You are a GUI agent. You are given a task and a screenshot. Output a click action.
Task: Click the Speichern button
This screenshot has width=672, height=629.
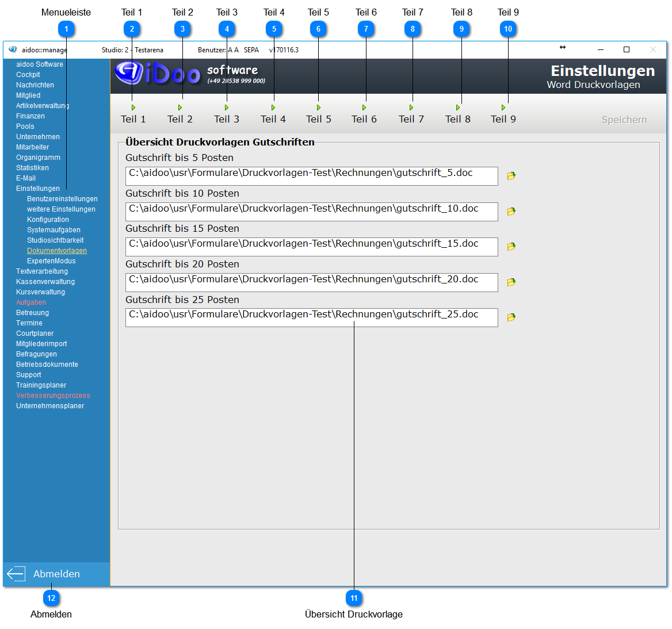(624, 120)
